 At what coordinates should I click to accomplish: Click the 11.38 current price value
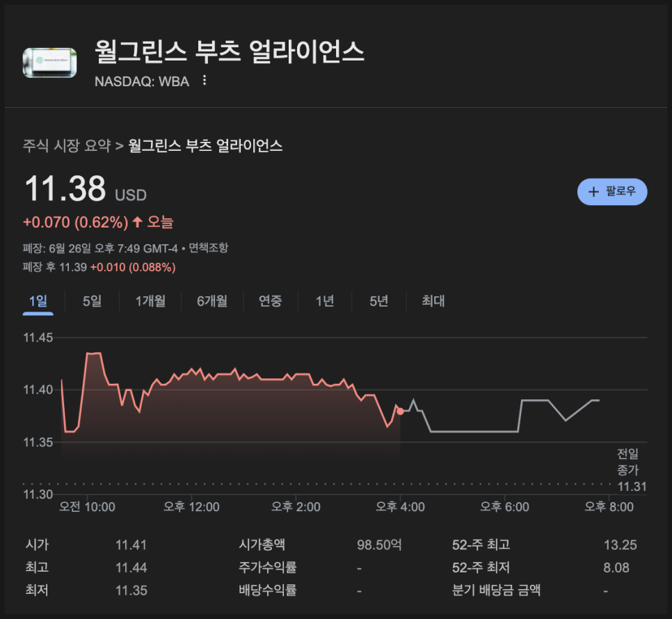pyautogui.click(x=65, y=188)
